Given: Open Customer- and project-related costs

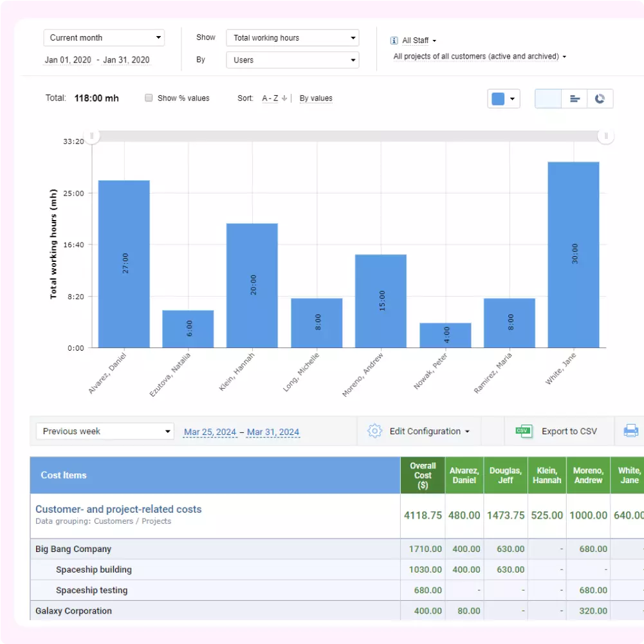Looking at the screenshot, I should point(118,509).
